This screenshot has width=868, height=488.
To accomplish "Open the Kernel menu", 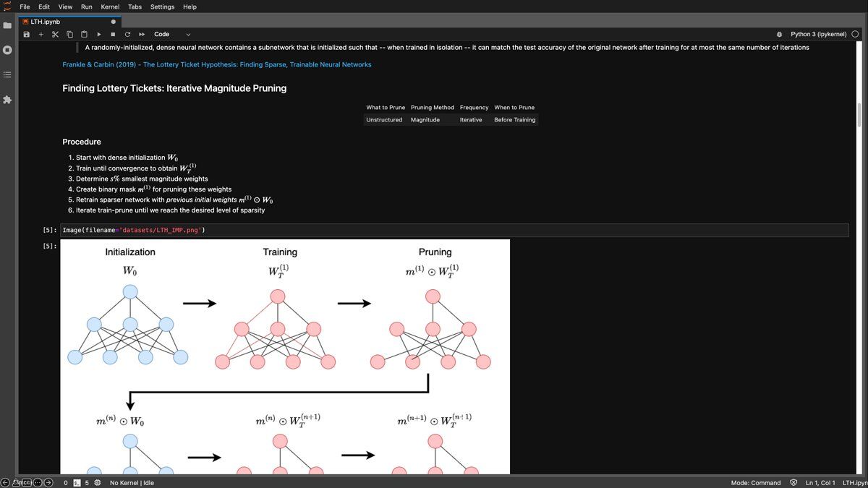I will click(111, 7).
